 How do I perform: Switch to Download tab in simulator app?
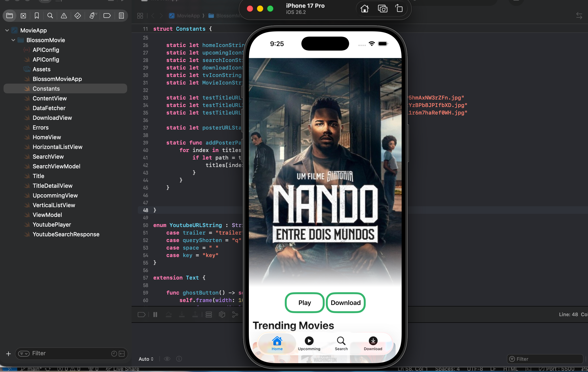(x=373, y=344)
